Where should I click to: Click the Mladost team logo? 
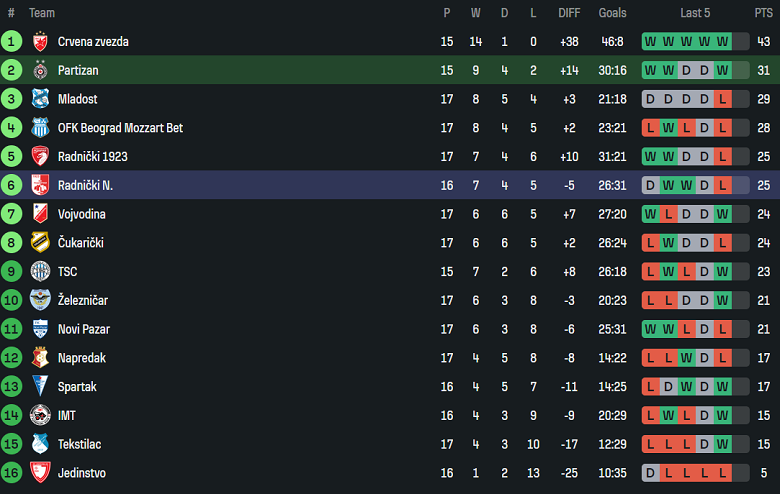pos(40,99)
